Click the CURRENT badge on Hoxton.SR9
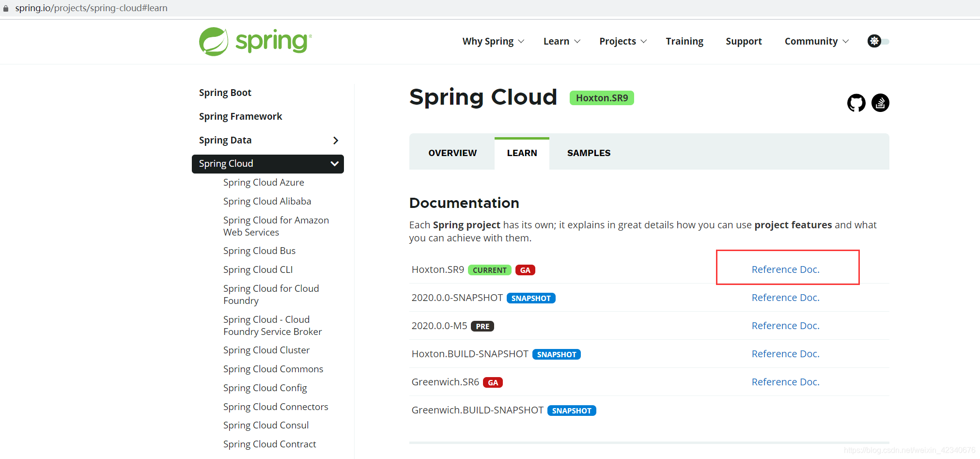 (x=489, y=270)
